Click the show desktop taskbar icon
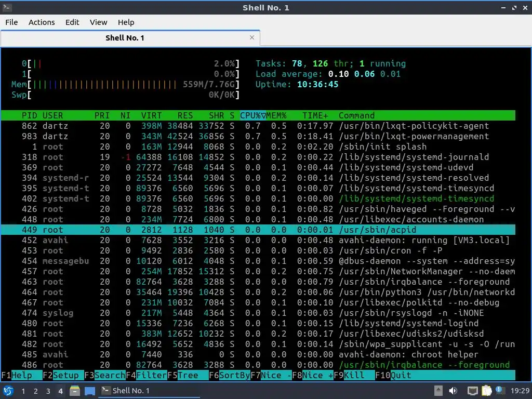 tap(90, 391)
